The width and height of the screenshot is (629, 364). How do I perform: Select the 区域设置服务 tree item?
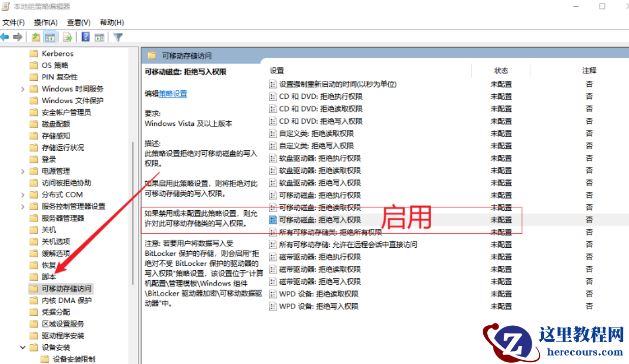(63, 324)
